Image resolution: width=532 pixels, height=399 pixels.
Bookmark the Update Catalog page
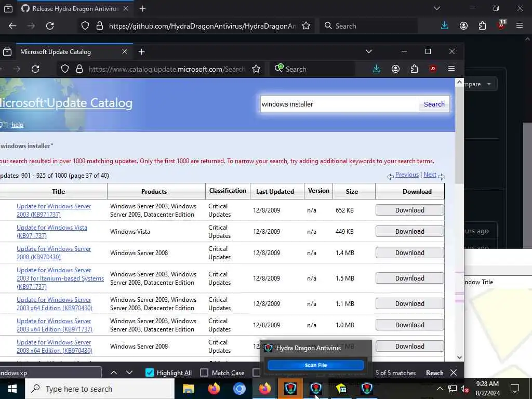pyautogui.click(x=256, y=69)
